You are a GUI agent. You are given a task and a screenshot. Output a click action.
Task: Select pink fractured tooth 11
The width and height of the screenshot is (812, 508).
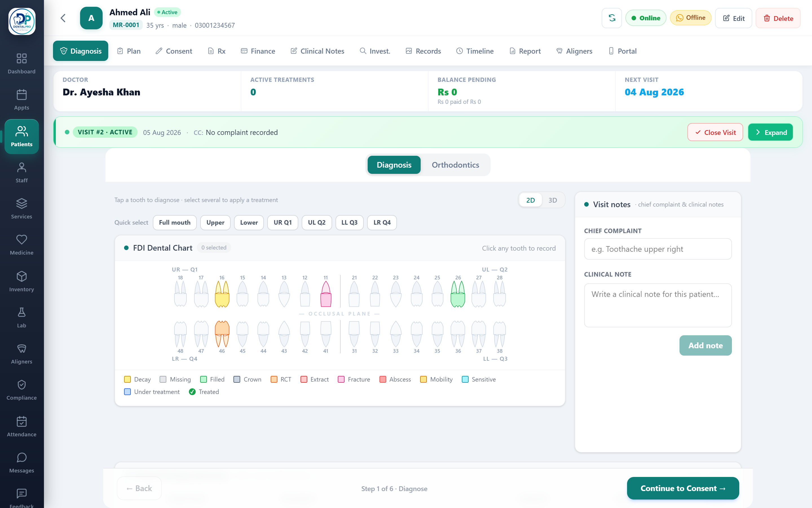point(325,294)
